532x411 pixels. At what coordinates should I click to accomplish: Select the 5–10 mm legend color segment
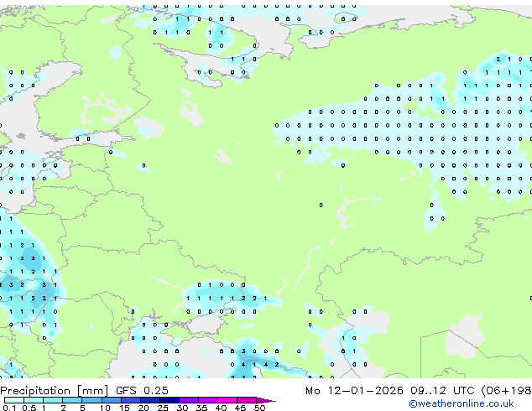[91, 400]
